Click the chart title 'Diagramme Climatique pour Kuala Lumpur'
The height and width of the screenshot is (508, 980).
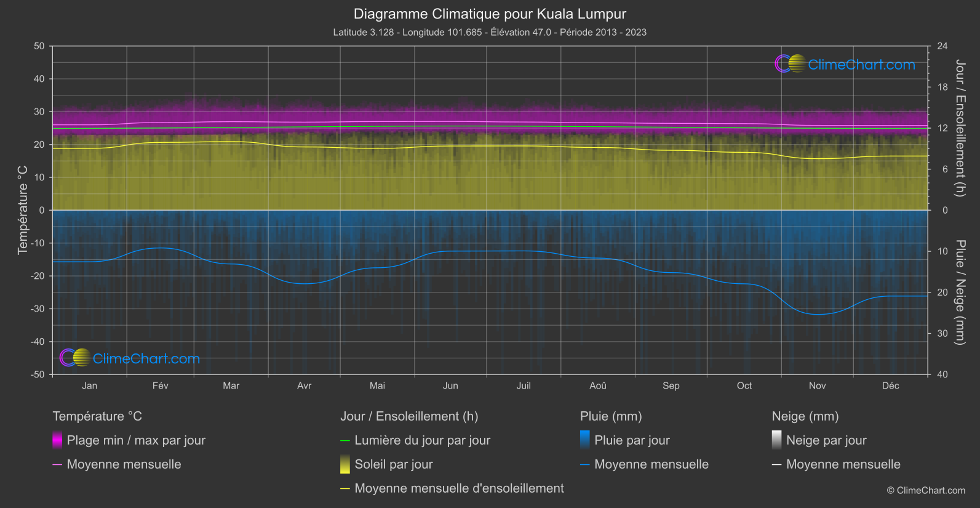click(490, 14)
